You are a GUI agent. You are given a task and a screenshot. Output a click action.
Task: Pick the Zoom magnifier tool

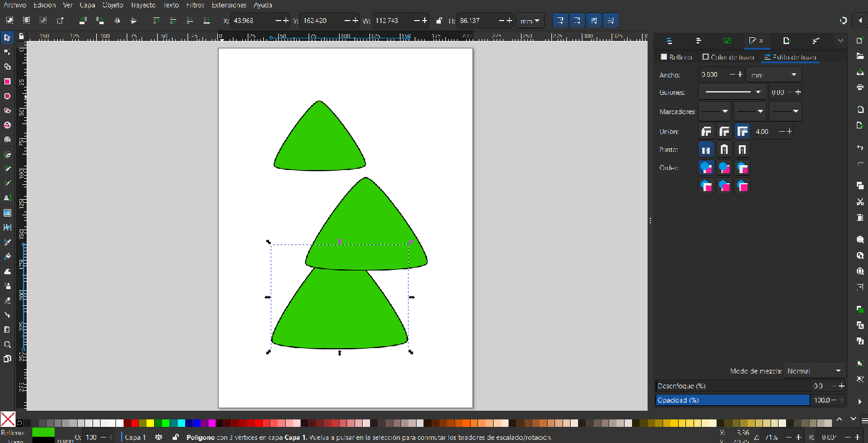pos(7,344)
